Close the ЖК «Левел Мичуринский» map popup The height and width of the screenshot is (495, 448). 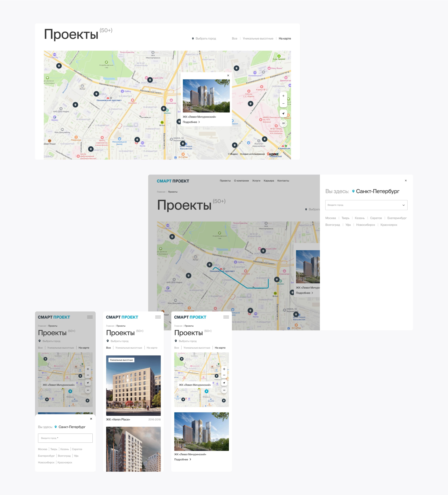coord(228,75)
